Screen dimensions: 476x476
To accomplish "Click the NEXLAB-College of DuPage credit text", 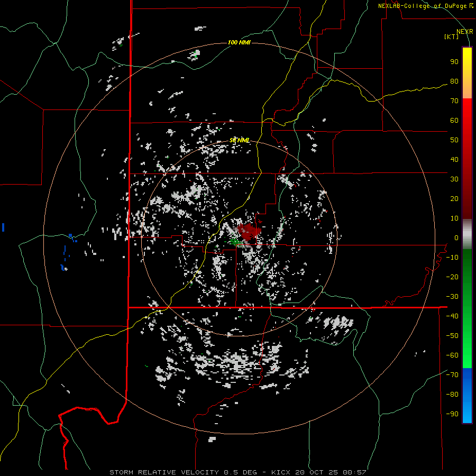I will pos(426,6).
